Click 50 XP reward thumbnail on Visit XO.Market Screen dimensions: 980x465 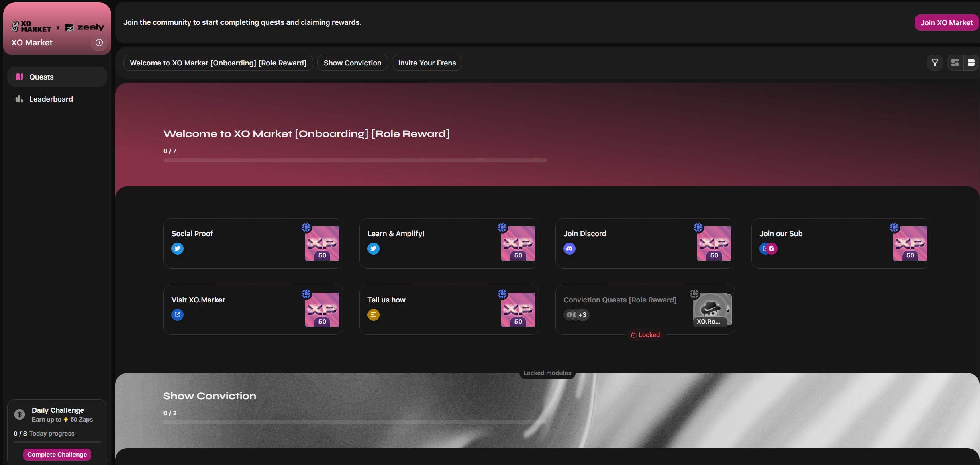322,310
